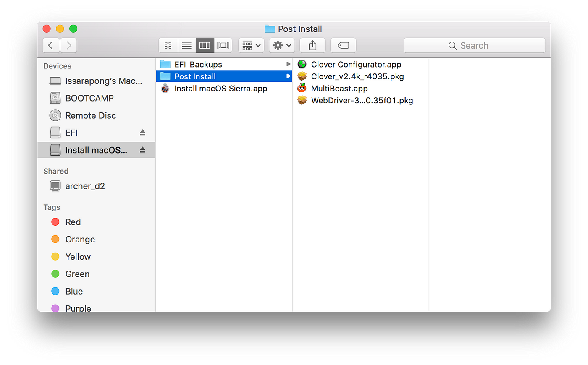Open the item arrangement dropdown

251,45
